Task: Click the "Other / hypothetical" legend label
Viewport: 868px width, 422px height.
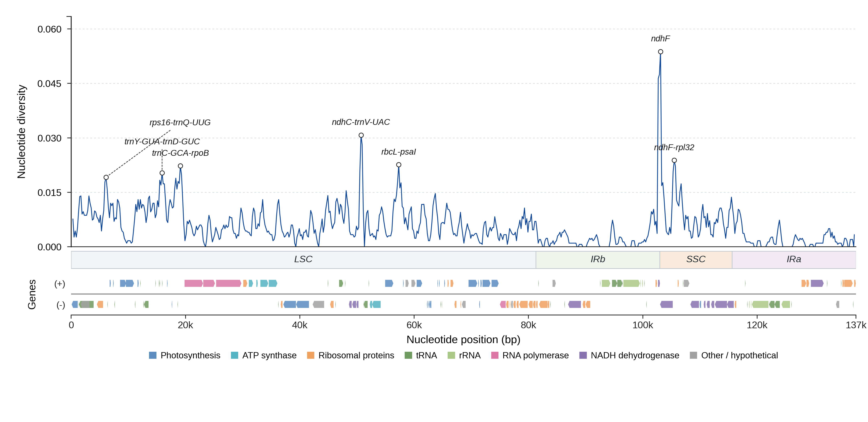Action: pyautogui.click(x=740, y=355)
